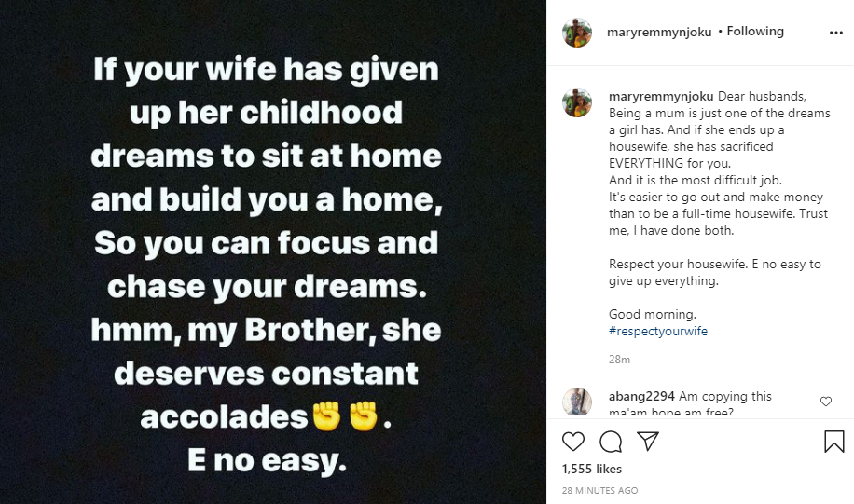Viewport: 854px width, 504px height.
Task: Open maryremmynjoku profile picture in header
Action: tap(578, 32)
